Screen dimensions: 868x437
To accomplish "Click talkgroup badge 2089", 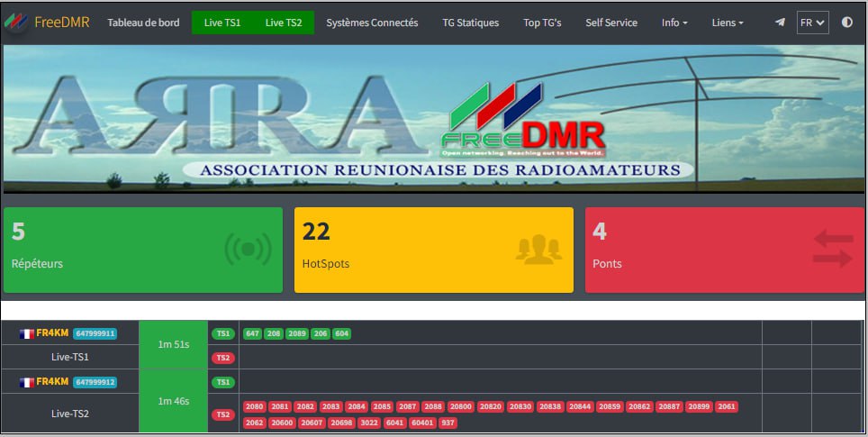I will [x=297, y=333].
